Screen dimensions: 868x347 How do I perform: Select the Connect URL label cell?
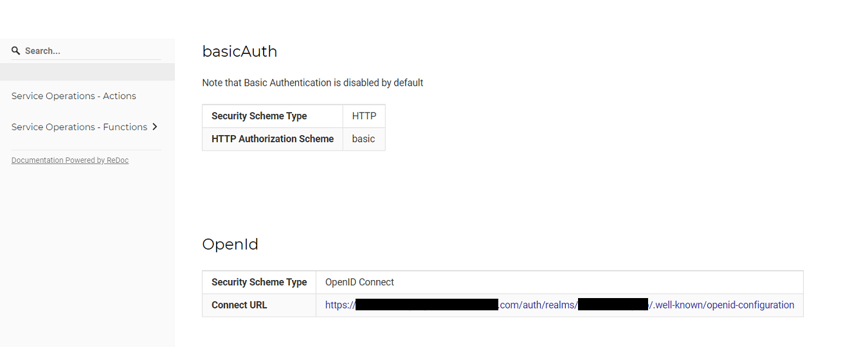click(x=259, y=305)
